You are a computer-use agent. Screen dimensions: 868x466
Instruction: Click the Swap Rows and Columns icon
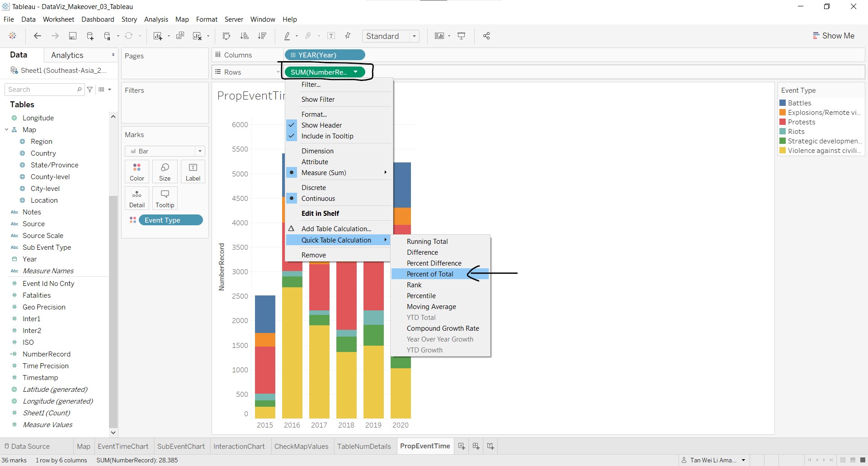pos(226,36)
